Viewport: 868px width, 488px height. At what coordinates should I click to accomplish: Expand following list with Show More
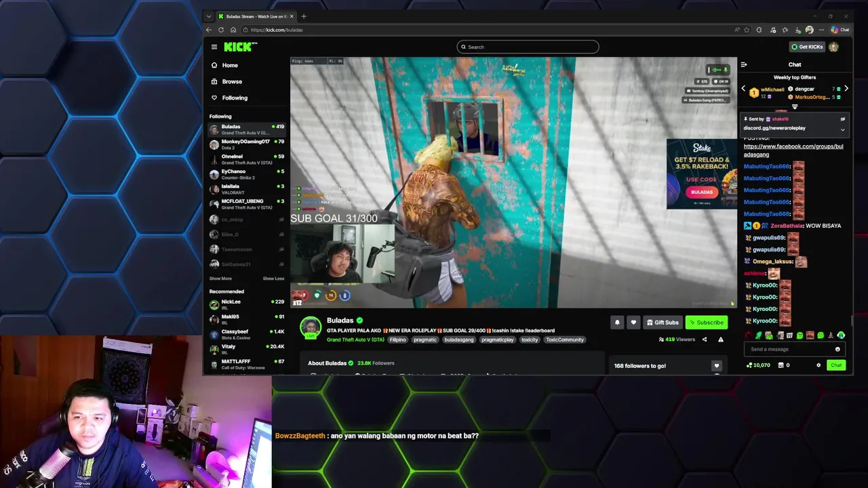coord(220,279)
